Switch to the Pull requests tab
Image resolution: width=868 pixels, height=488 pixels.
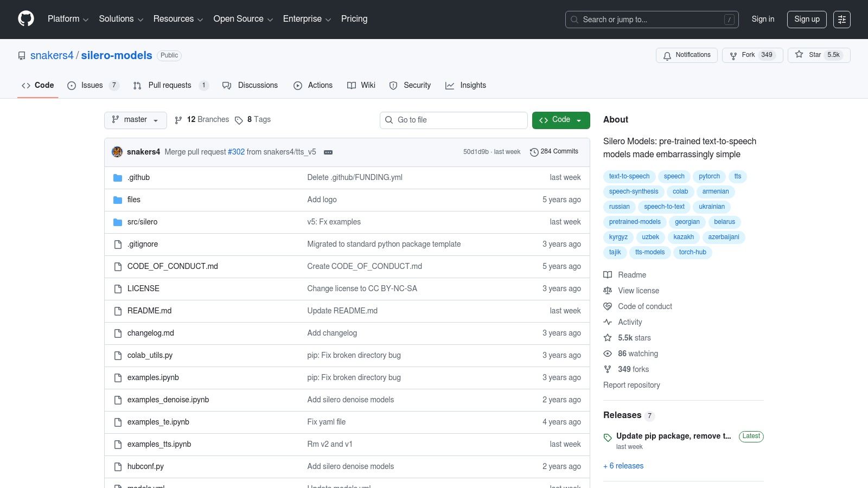click(x=169, y=86)
